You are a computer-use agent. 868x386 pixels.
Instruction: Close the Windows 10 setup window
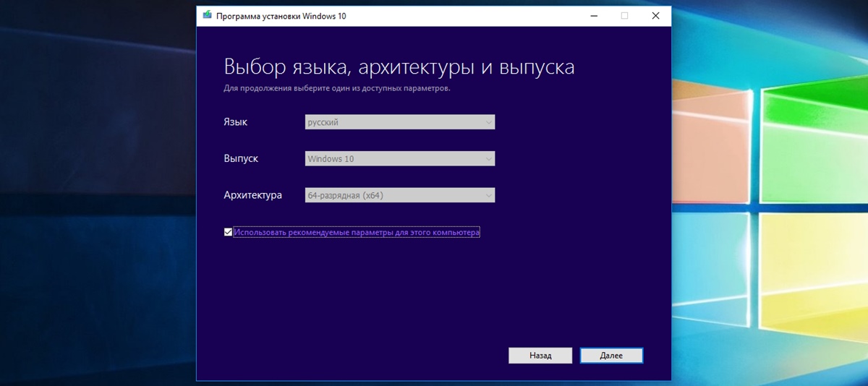[655, 15]
